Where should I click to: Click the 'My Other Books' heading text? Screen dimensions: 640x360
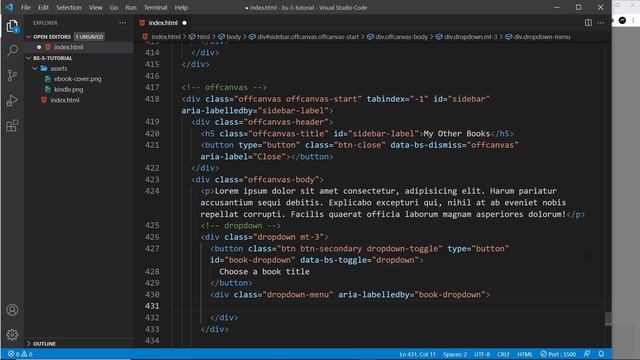pos(457,133)
